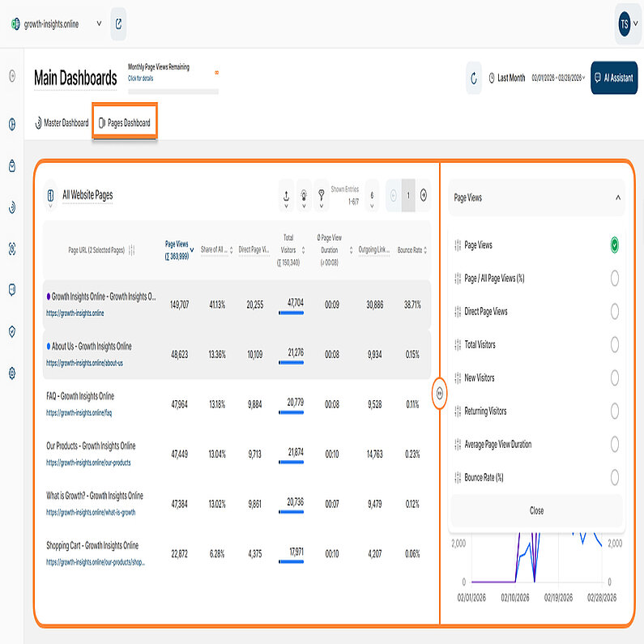
Task: Open the sixth sidebar chat icon
Action: [12, 290]
